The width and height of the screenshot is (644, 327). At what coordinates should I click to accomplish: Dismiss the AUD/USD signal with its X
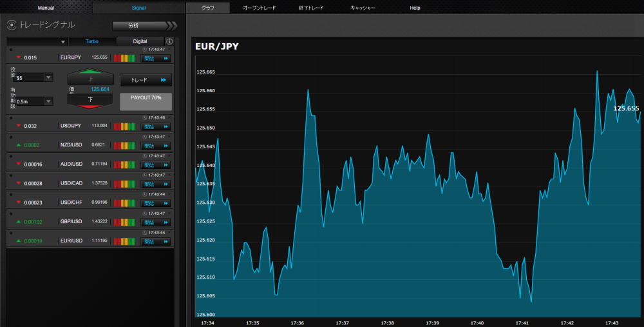pyautogui.click(x=169, y=156)
